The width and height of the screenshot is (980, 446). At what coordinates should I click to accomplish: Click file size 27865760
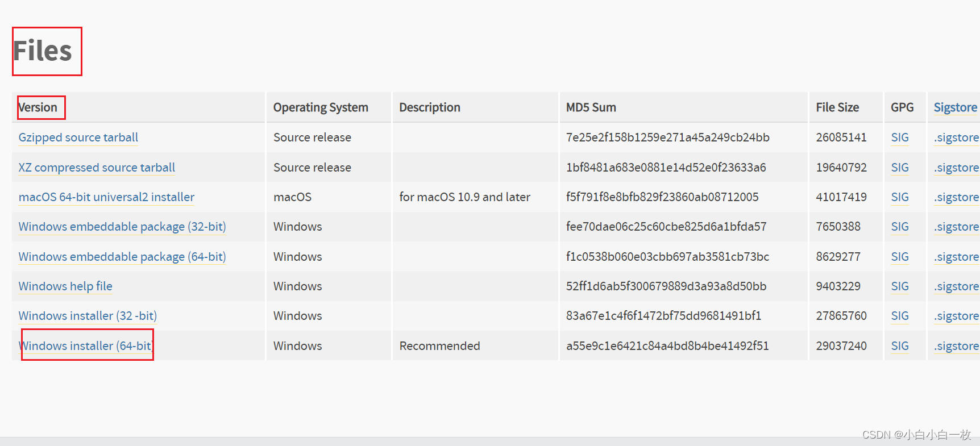point(841,316)
